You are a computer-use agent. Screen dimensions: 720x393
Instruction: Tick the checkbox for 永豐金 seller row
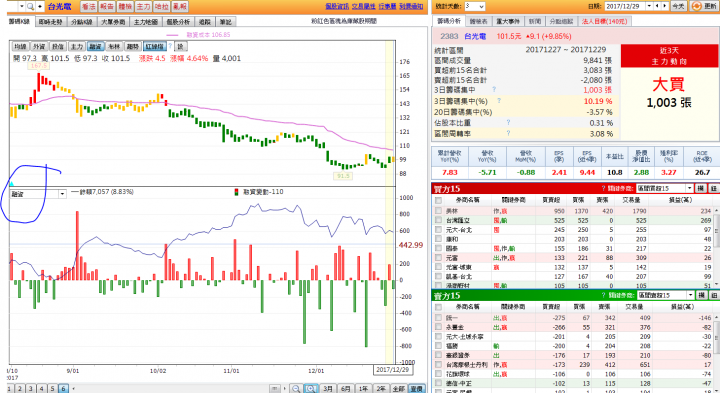coord(439,327)
